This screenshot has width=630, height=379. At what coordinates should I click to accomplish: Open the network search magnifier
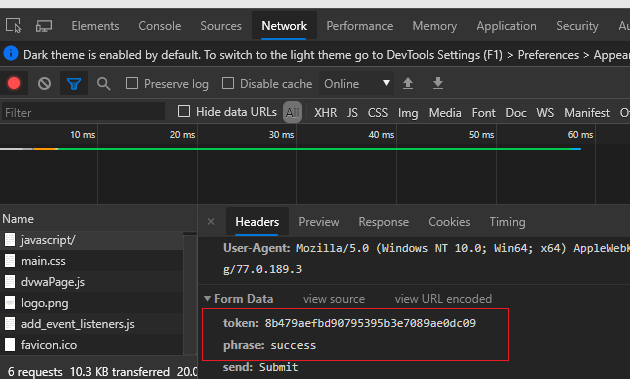[x=103, y=84]
